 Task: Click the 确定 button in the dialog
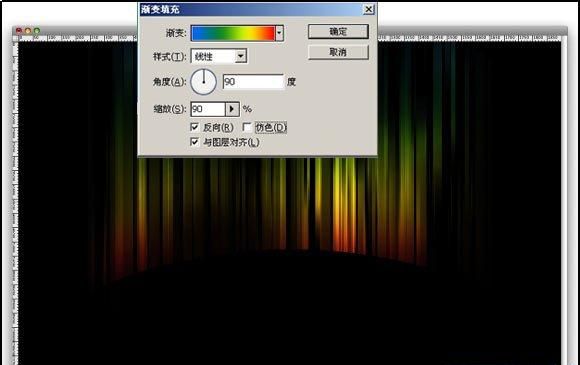(x=338, y=32)
